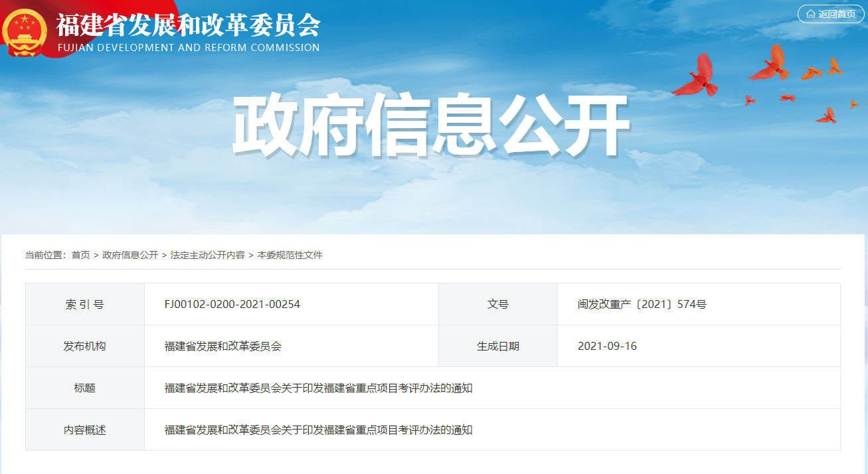
Task: Click the home icon in 返回首页 button
Action: [x=810, y=14]
